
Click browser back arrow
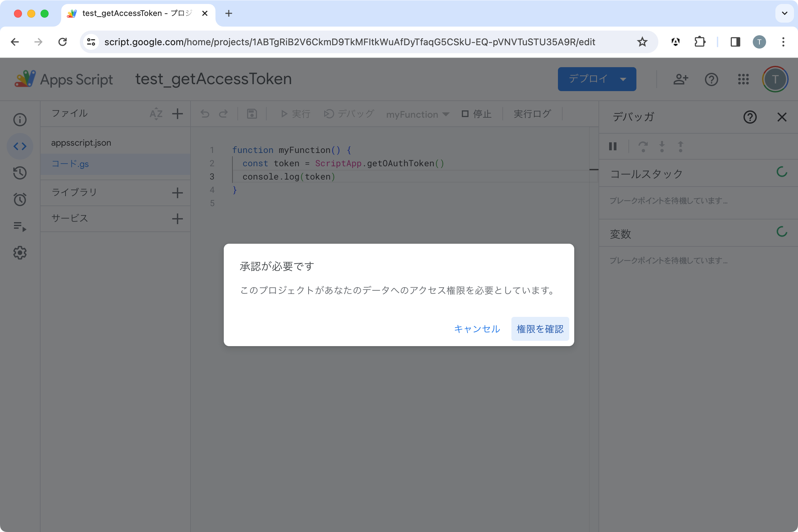pyautogui.click(x=15, y=42)
